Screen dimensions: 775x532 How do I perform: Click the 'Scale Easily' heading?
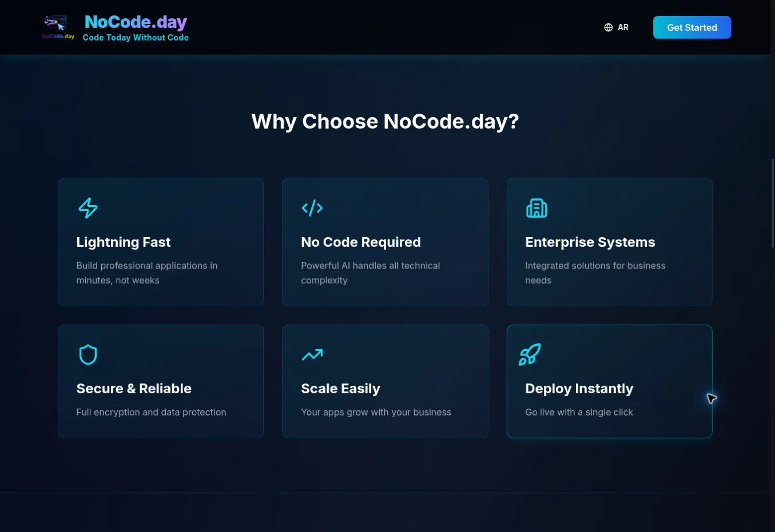click(x=340, y=389)
